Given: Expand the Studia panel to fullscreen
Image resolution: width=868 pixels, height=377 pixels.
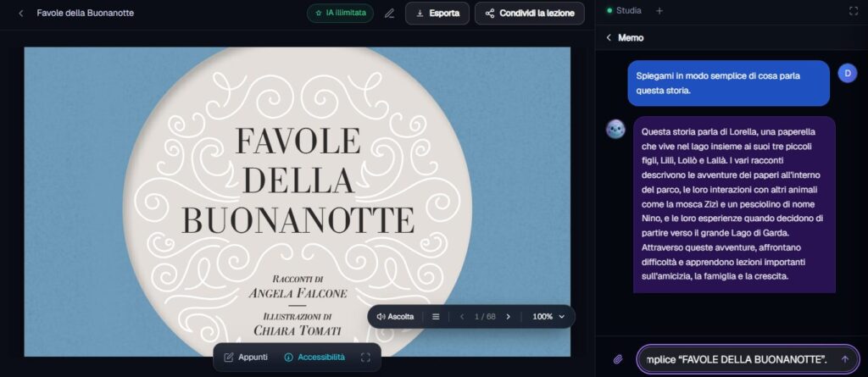Looking at the screenshot, I should (853, 11).
